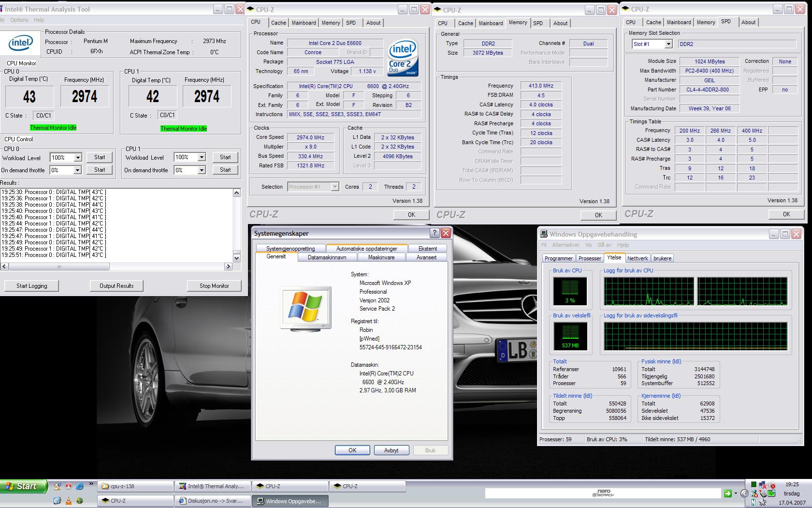
Task: Open CPU 1 Workload Level dropdown
Action: [x=202, y=157]
